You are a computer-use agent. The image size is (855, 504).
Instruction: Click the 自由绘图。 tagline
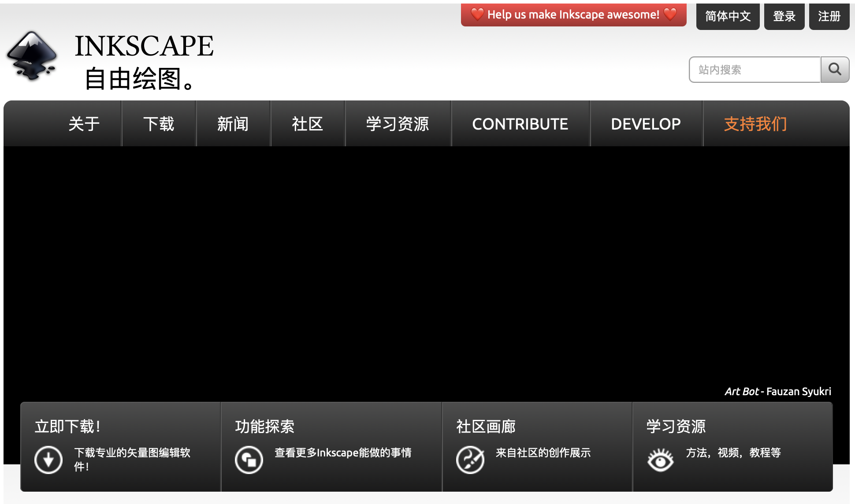[x=140, y=78]
